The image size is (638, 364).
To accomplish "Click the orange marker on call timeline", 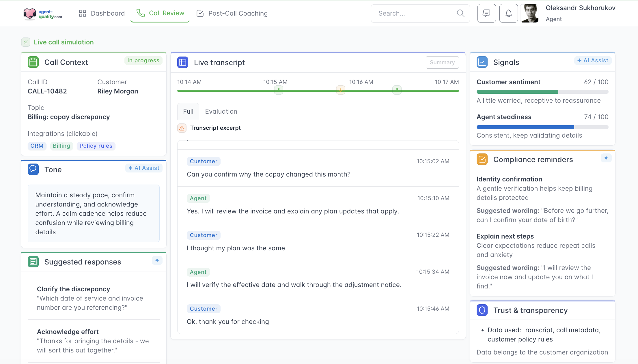I will point(340,90).
